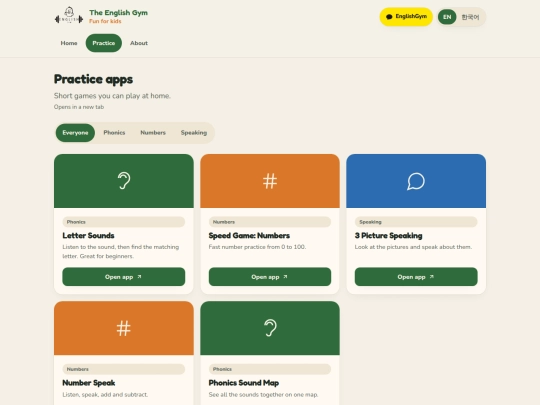Click the 3 Picture Speaking title

[x=388, y=236]
